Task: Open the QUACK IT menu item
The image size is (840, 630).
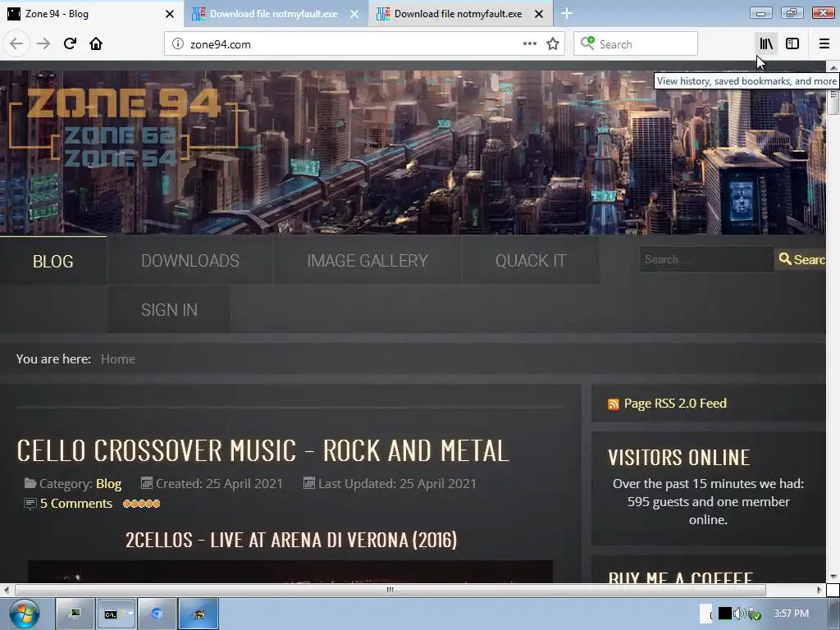Action: [531, 261]
